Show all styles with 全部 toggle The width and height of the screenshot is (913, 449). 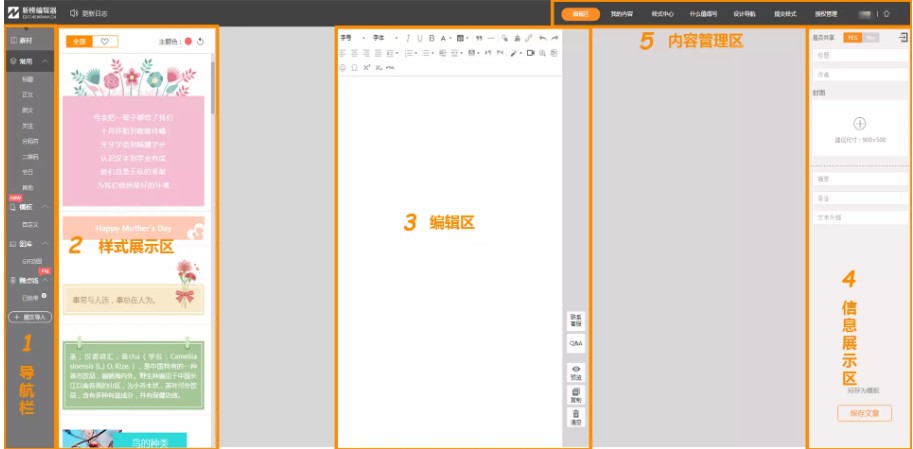click(79, 41)
